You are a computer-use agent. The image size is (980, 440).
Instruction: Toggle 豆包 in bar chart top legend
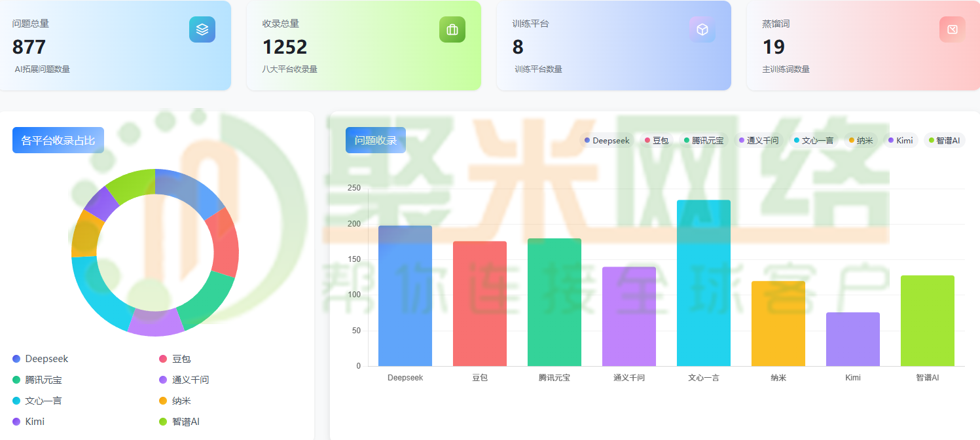coord(657,140)
